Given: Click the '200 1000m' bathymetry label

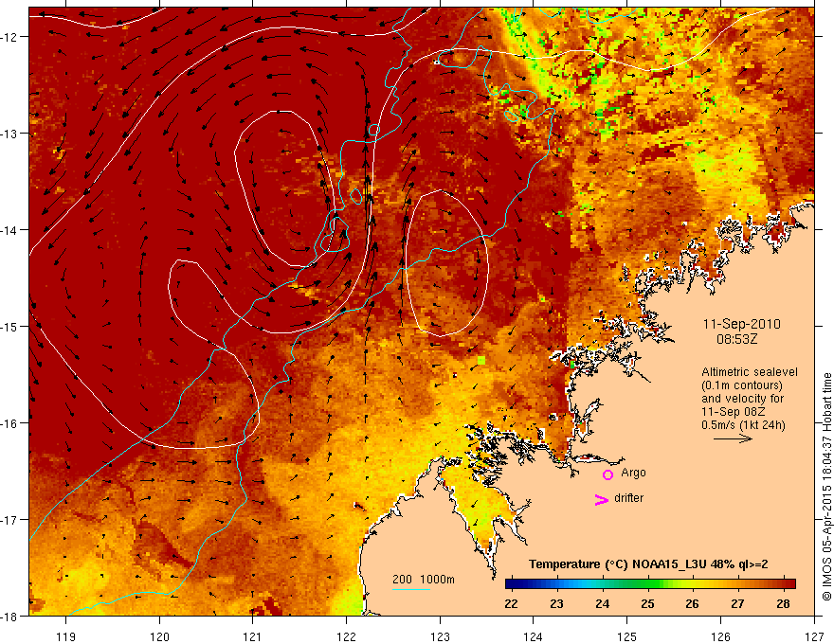Looking at the screenshot, I should pyautogui.click(x=424, y=580).
